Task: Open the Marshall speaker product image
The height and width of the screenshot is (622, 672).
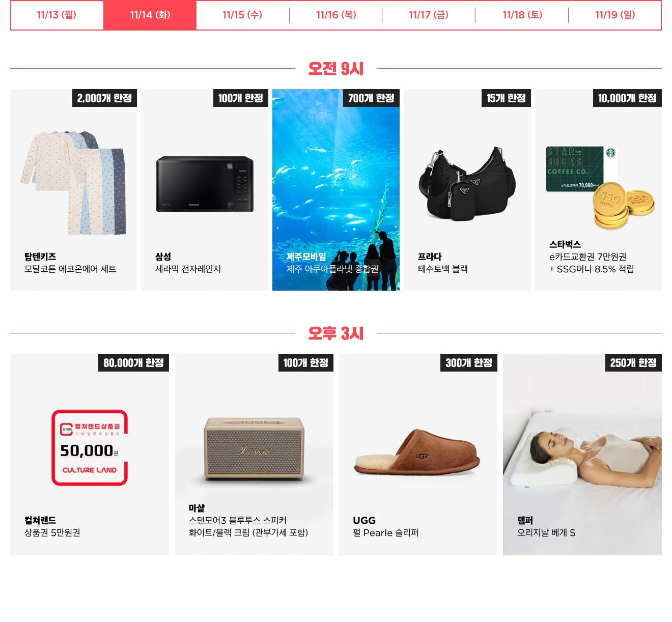Action: [254, 448]
